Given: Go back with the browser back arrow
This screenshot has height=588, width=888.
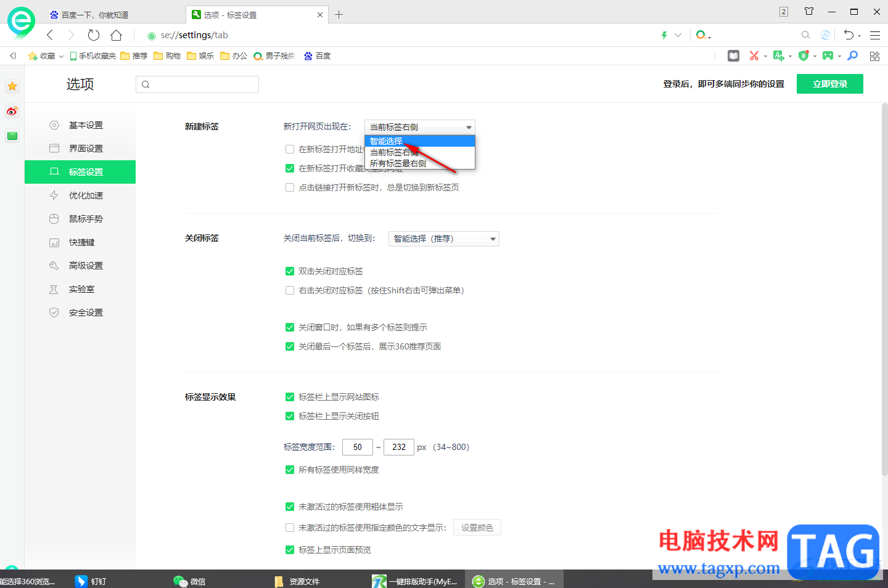Looking at the screenshot, I should [x=51, y=35].
